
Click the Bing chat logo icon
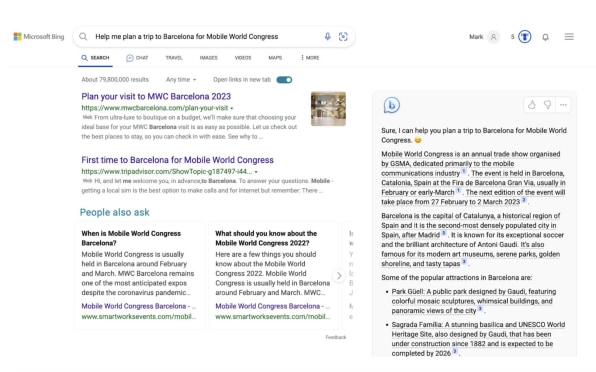(x=392, y=105)
